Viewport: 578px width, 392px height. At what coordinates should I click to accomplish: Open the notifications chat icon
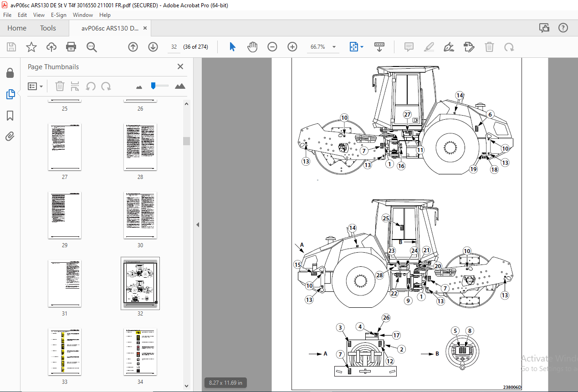click(544, 28)
